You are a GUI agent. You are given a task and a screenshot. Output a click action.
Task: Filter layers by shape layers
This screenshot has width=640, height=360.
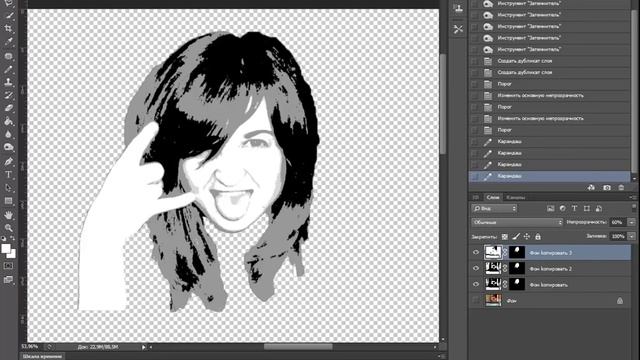[587, 209]
